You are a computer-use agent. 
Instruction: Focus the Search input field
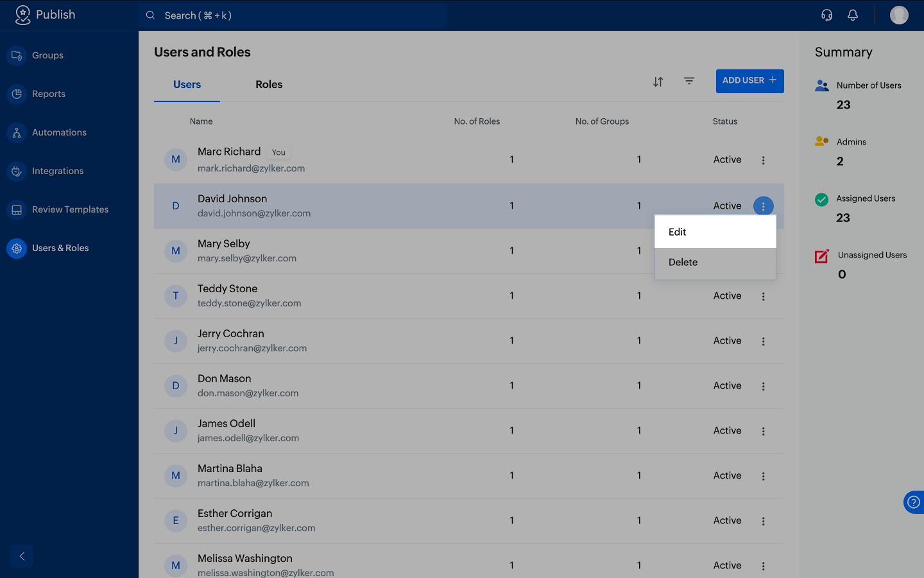pyautogui.click(x=293, y=15)
